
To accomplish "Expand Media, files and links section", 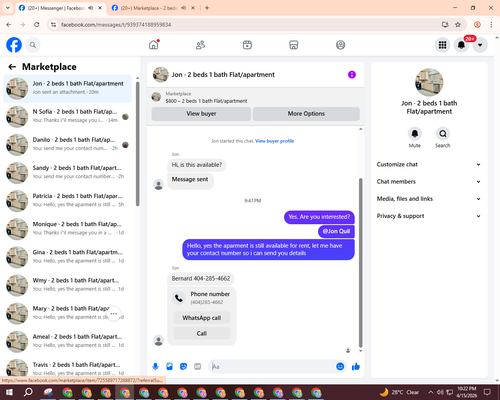I will pos(429,199).
